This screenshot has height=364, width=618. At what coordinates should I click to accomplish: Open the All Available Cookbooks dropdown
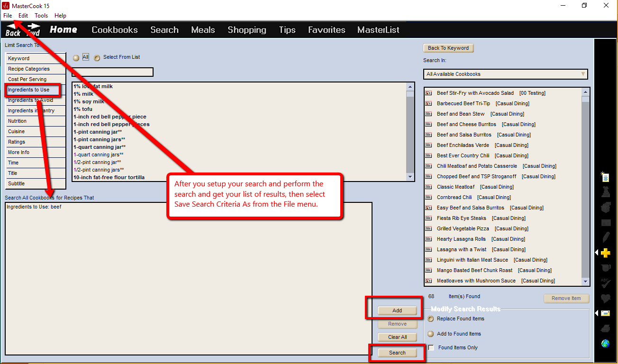pyautogui.click(x=506, y=74)
